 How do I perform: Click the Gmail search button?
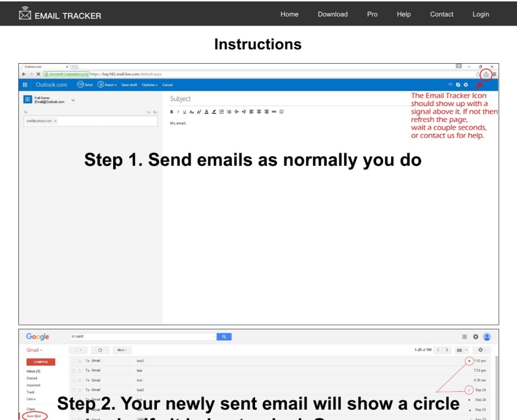point(224,337)
